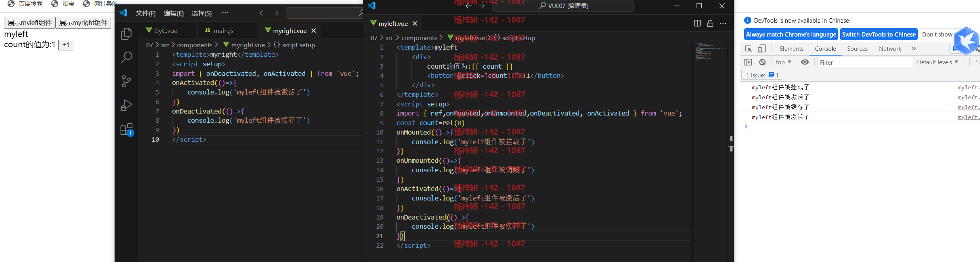980x262 pixels.
Task: Create a live expression with eye icon
Action: (805, 62)
